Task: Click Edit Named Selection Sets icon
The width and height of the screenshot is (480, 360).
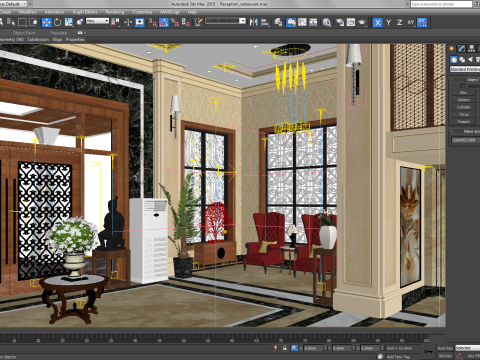Action: point(199,22)
